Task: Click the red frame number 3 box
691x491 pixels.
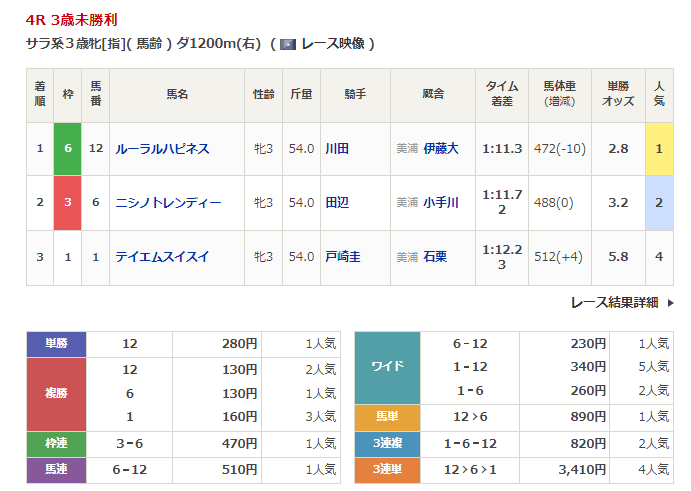Action: 67,203
